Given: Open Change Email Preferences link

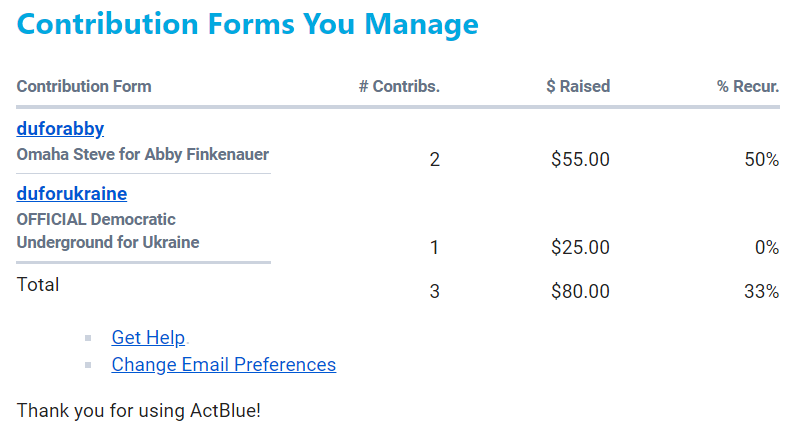Looking at the screenshot, I should (223, 365).
